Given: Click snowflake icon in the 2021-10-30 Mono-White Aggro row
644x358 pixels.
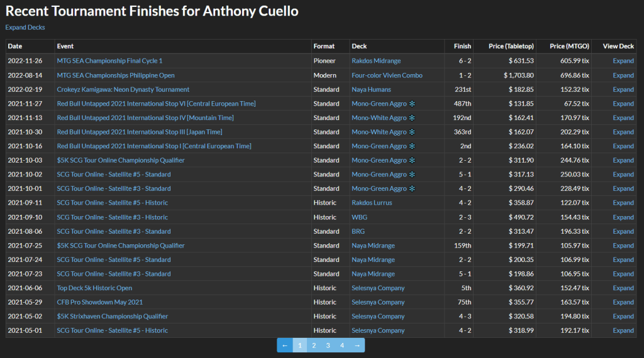Looking at the screenshot, I should (412, 132).
